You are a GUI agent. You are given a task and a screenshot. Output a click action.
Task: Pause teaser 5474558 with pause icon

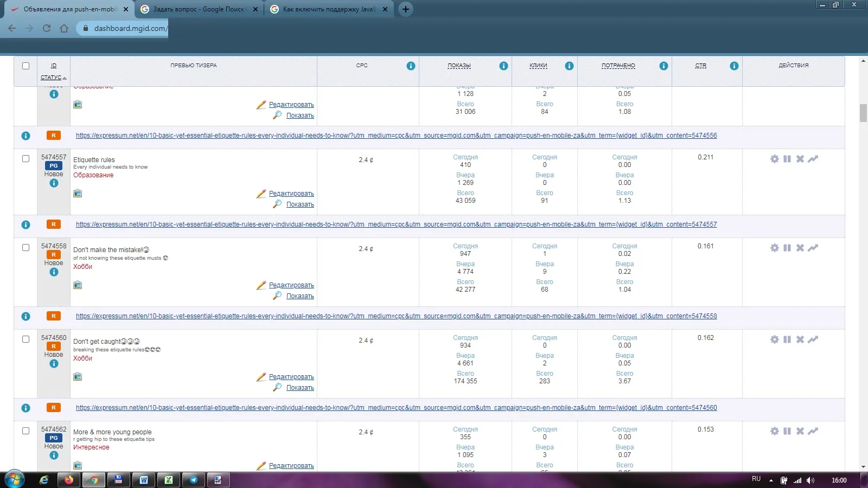(x=787, y=248)
